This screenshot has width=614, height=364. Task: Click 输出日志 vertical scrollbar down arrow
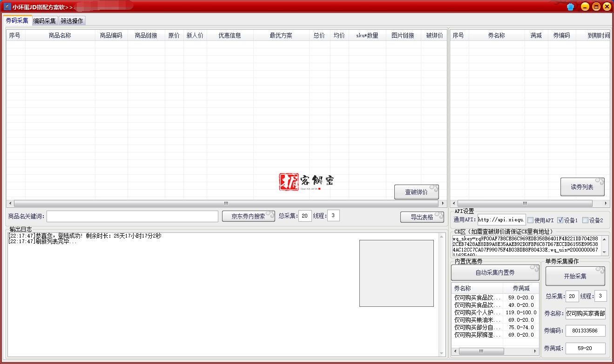tap(442, 353)
